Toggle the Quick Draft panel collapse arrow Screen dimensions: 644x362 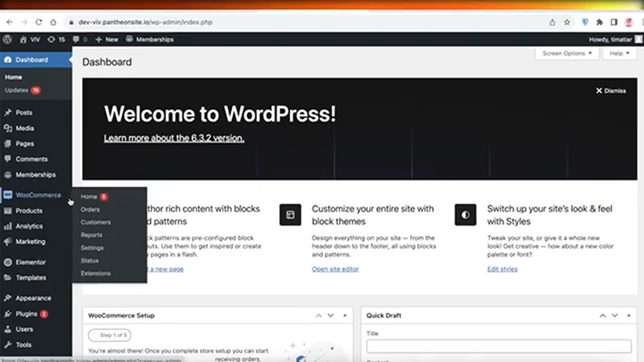pyautogui.click(x=629, y=315)
